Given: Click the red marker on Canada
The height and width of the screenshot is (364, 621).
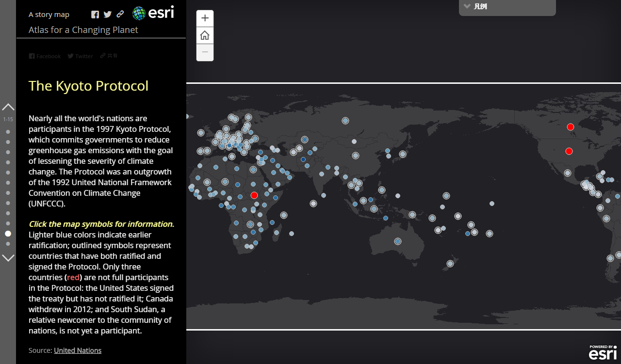Looking at the screenshot, I should [571, 127].
